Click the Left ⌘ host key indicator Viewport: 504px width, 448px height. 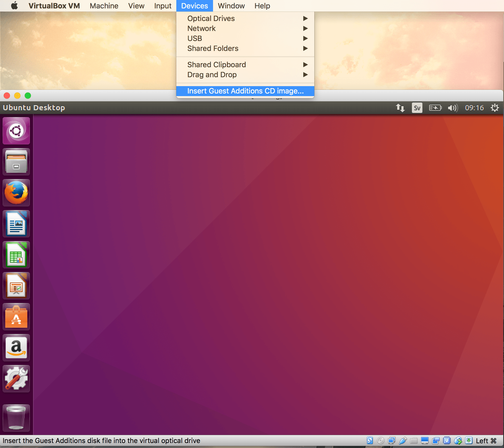click(486, 441)
